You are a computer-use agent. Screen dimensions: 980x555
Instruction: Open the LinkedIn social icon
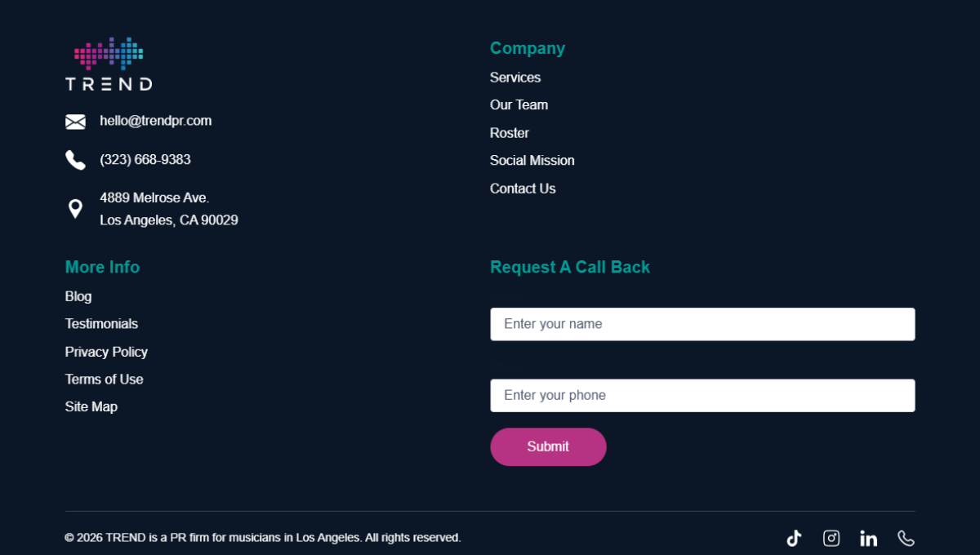(868, 538)
